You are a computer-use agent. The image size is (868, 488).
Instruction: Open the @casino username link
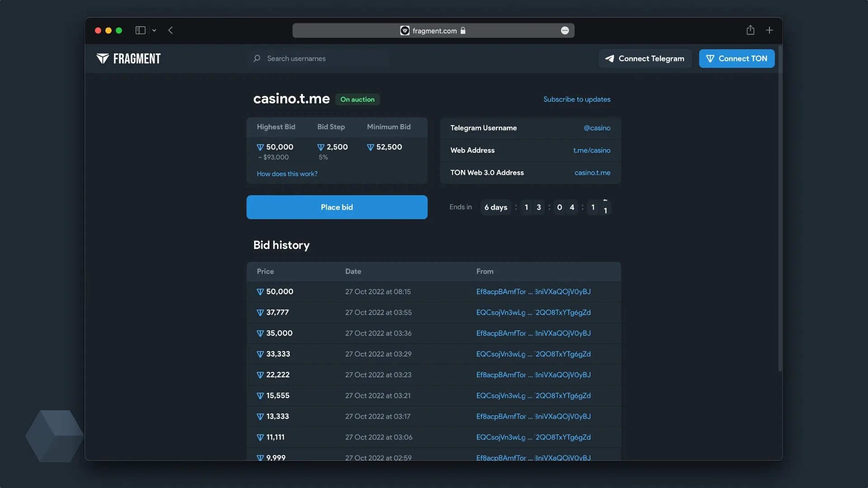(597, 128)
